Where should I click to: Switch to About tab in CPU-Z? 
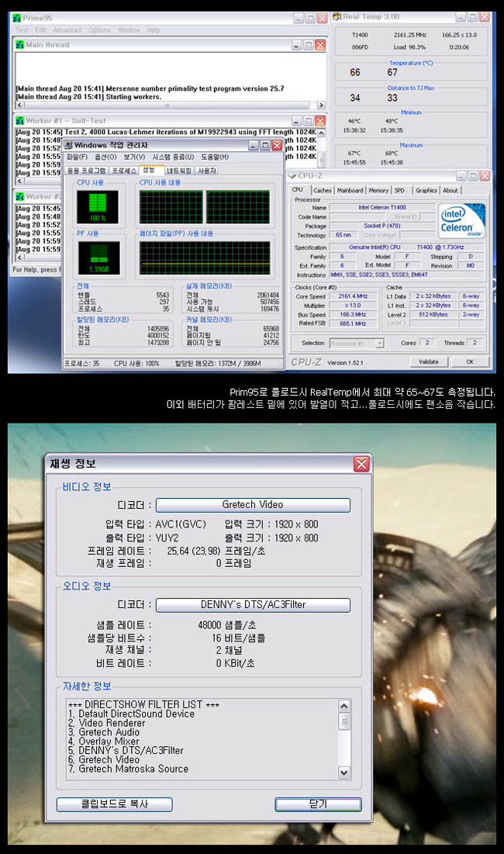(450, 190)
